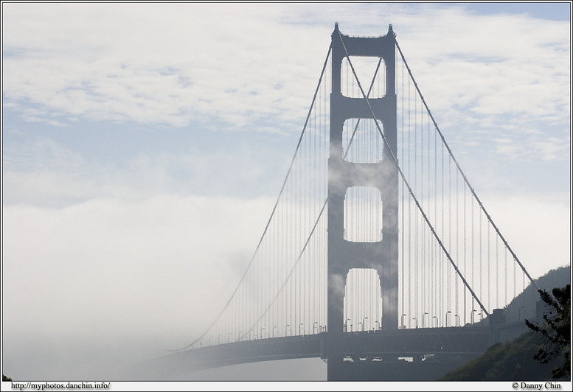This screenshot has height=392, width=573.
Task: Click the bridge tower's left spire tip
Action: pos(336,27)
